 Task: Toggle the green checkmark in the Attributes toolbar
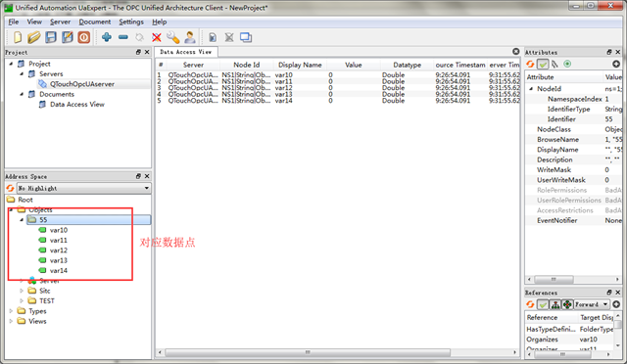click(x=543, y=64)
